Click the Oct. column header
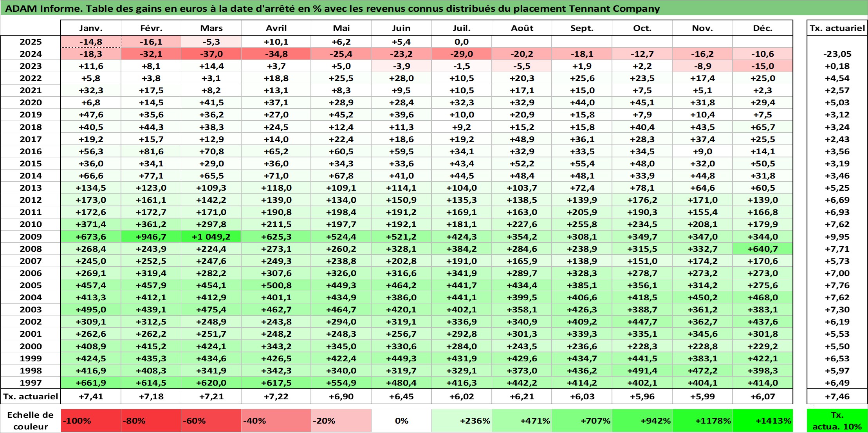 tap(642, 28)
